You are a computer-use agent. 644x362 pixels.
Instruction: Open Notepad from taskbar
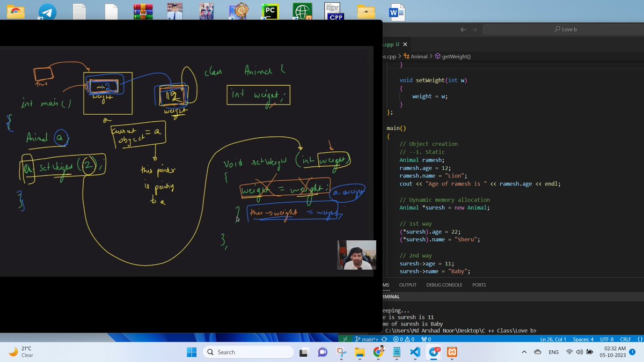coord(397,352)
